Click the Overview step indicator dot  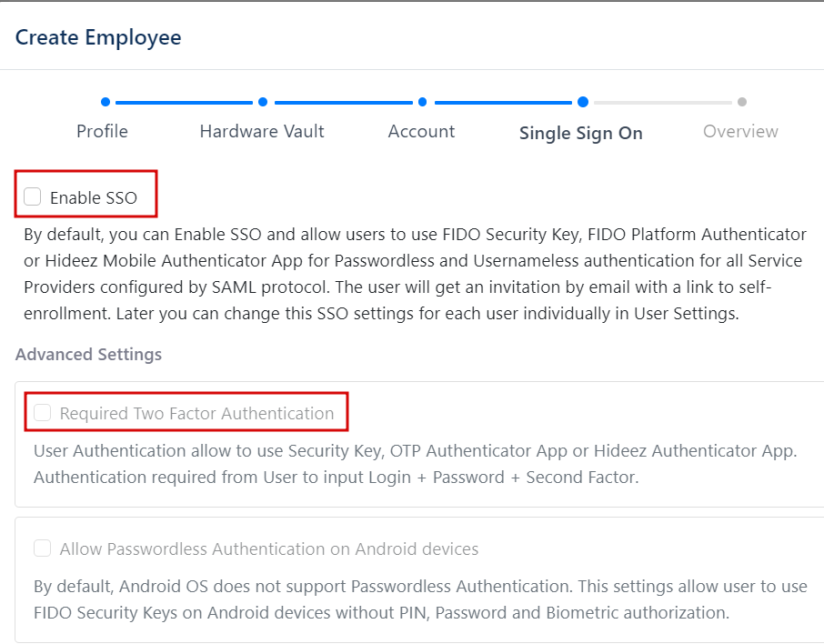[x=741, y=102]
